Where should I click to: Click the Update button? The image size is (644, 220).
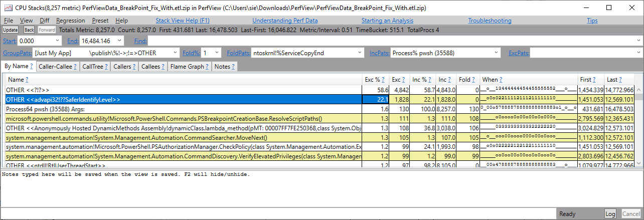11,30
